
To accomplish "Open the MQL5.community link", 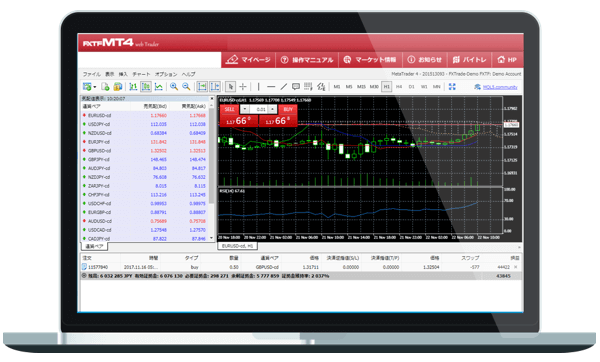I will coord(500,87).
